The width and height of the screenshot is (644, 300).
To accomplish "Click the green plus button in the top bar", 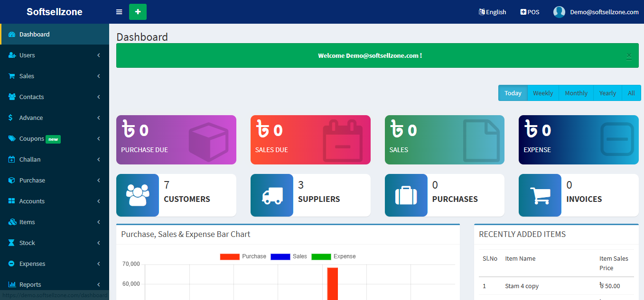I will [x=138, y=11].
